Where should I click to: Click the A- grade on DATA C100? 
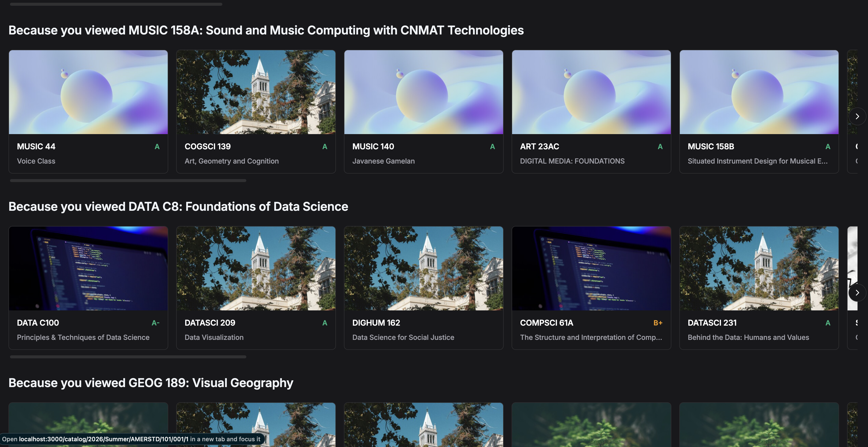click(155, 323)
